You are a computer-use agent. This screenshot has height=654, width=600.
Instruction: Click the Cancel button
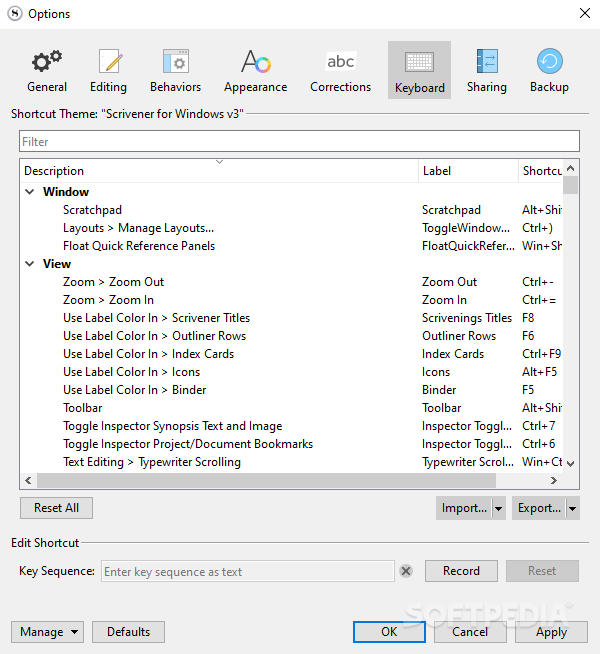[470, 632]
